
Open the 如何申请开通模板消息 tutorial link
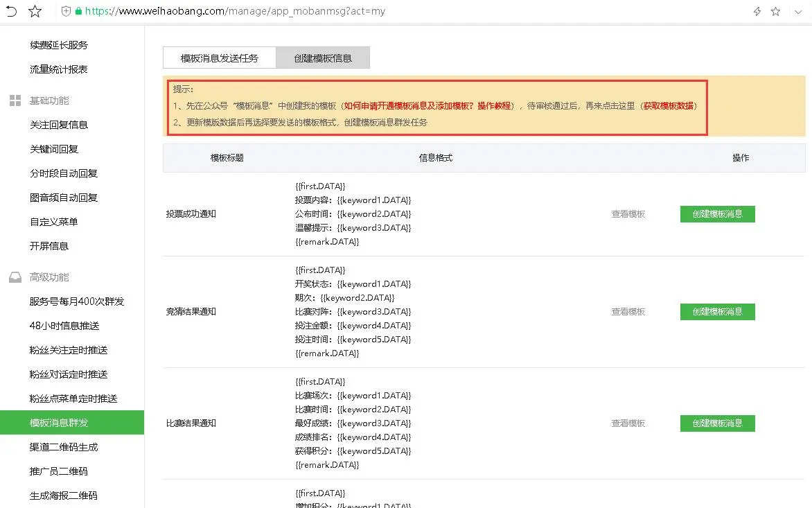click(427, 105)
